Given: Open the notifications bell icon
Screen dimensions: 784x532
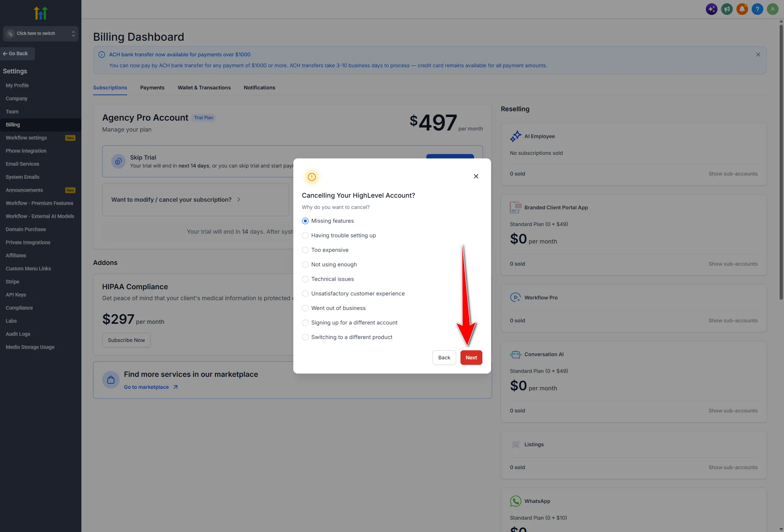Looking at the screenshot, I should point(742,9).
